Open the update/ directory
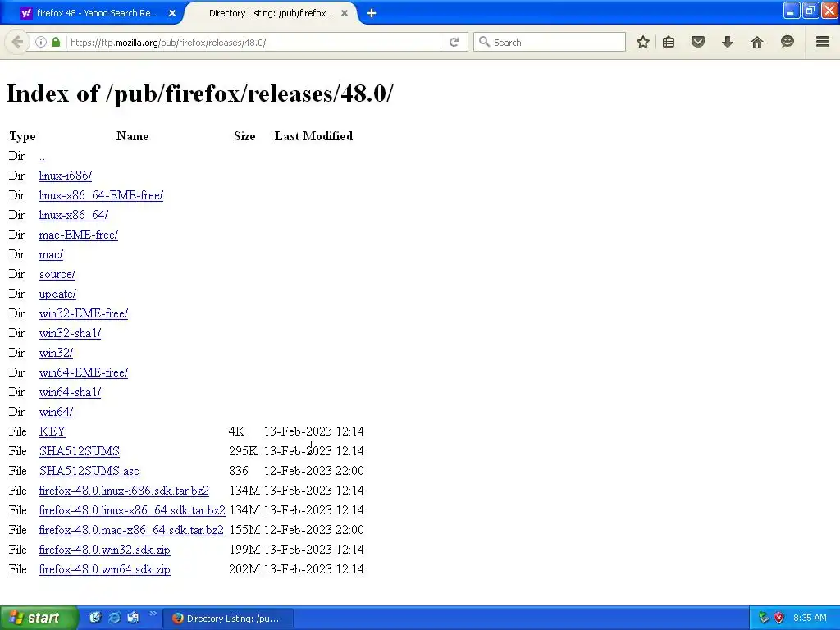Image resolution: width=840 pixels, height=630 pixels. point(58,294)
